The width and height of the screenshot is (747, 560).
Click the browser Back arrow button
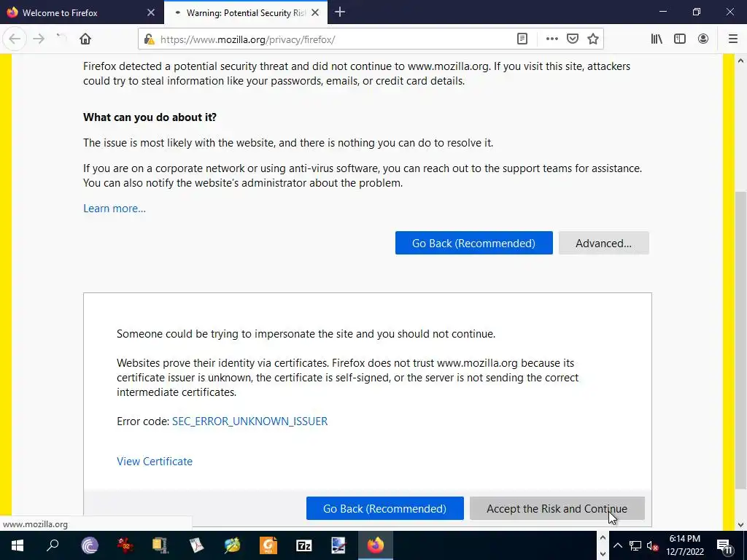click(15, 39)
